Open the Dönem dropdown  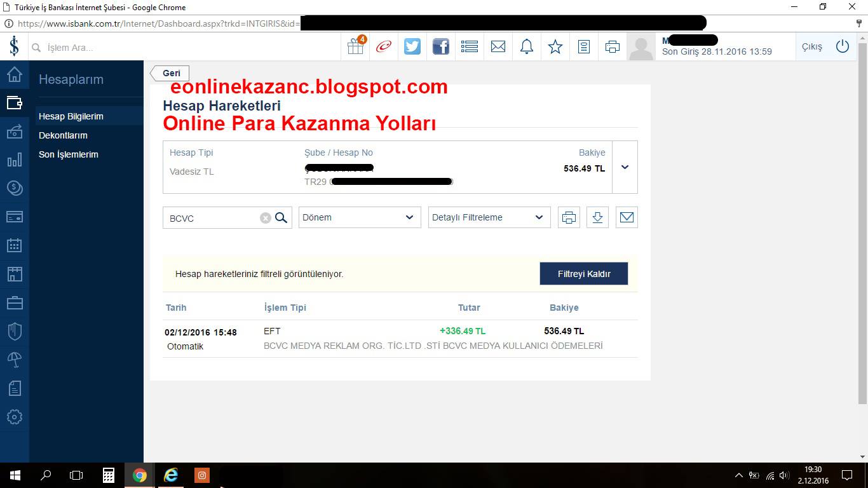[x=360, y=217]
